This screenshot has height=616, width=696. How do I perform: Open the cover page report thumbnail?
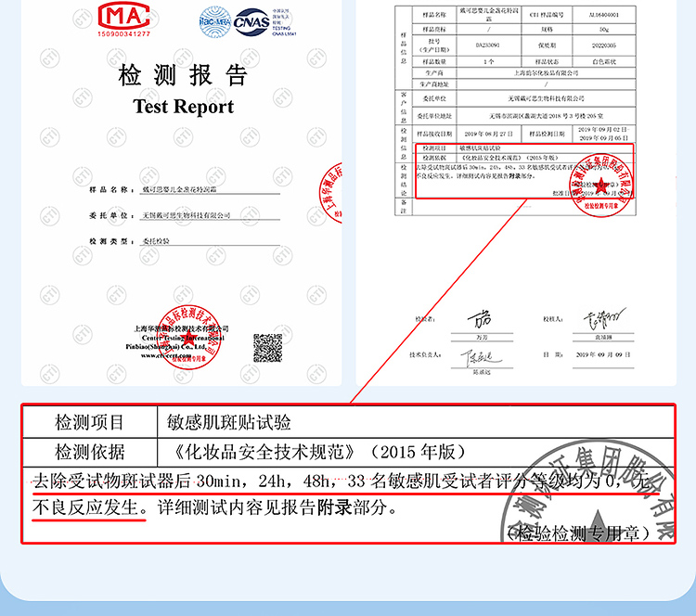coord(182,193)
